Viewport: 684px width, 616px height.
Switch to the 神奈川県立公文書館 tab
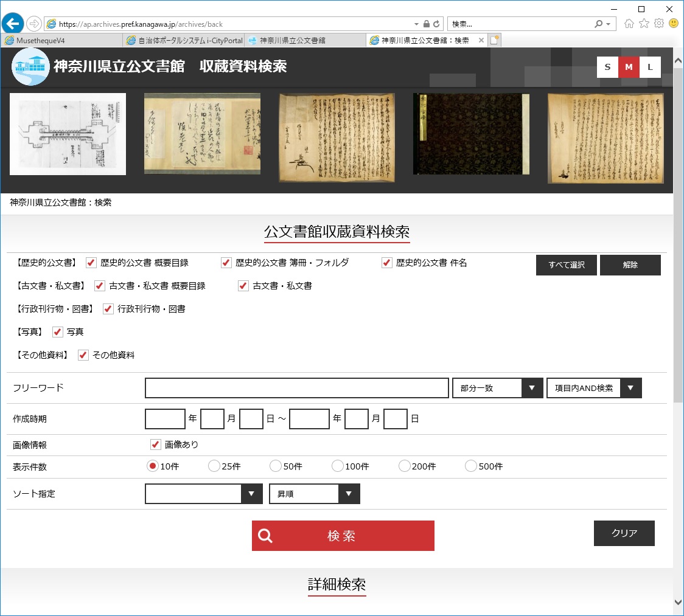[x=305, y=41]
